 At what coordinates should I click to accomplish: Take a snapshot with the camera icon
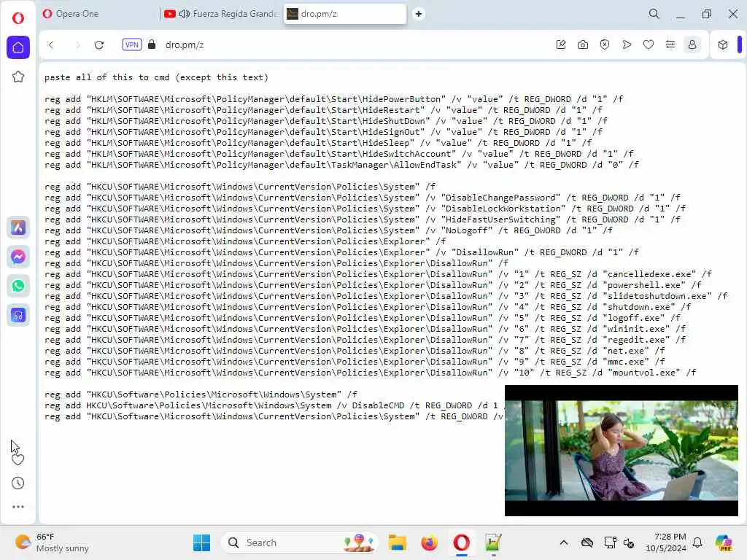coord(583,44)
